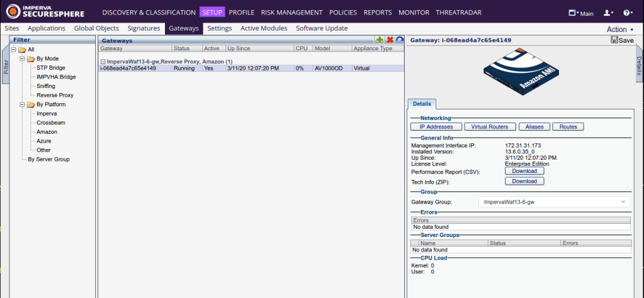
Task: Collapse the By Platform tree node
Action: coord(22,104)
